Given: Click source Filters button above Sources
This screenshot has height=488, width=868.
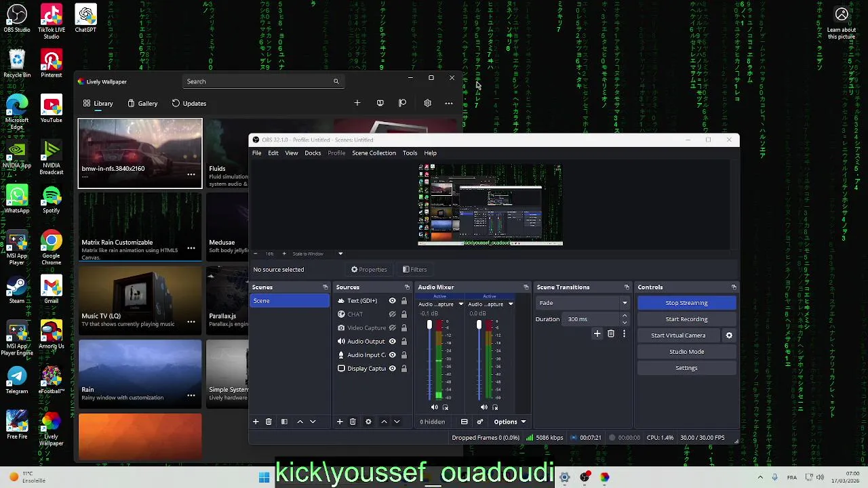Looking at the screenshot, I should (x=414, y=270).
